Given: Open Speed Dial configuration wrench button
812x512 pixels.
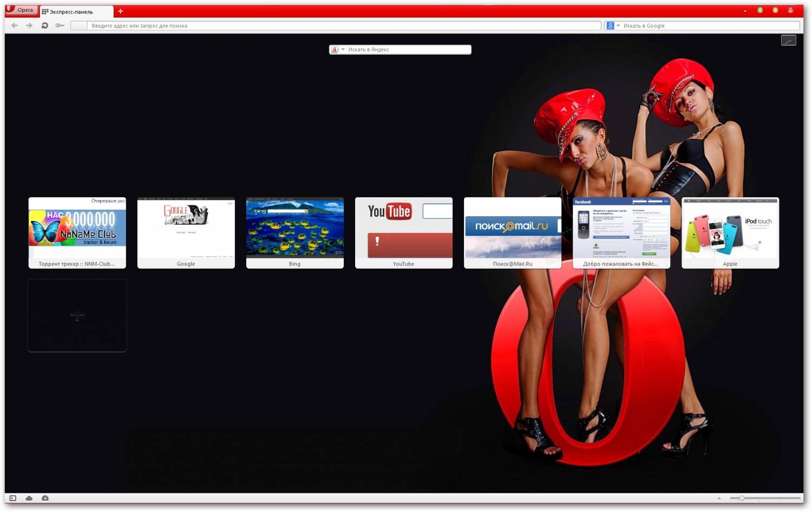Looking at the screenshot, I should (x=789, y=41).
